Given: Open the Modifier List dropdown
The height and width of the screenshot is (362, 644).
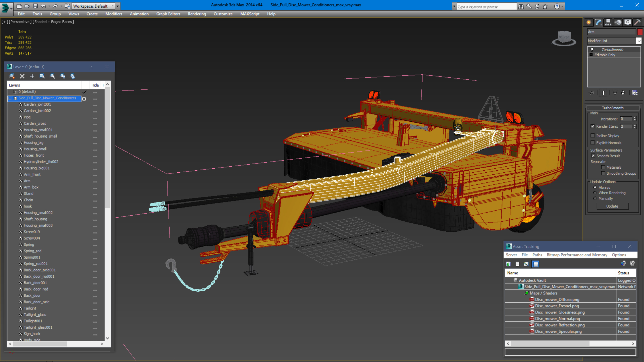Looking at the screenshot, I should pos(639,41).
